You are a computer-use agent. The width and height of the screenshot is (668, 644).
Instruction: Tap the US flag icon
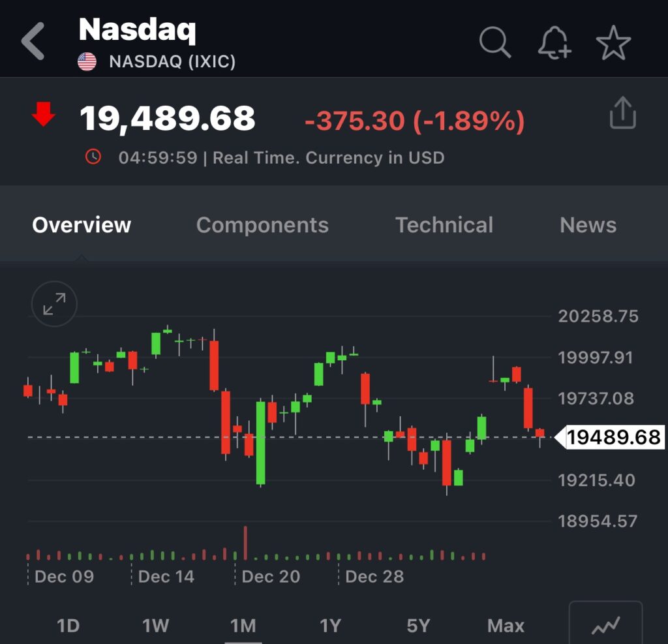tap(87, 62)
